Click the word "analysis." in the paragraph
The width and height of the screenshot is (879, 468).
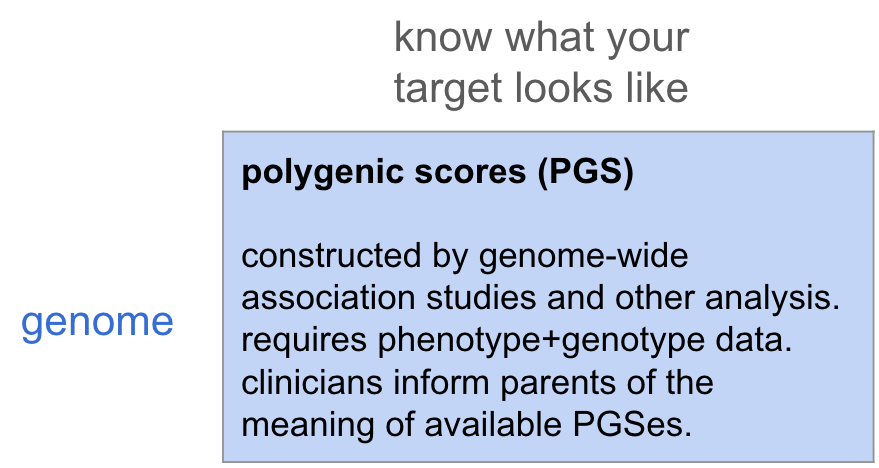pos(772,299)
